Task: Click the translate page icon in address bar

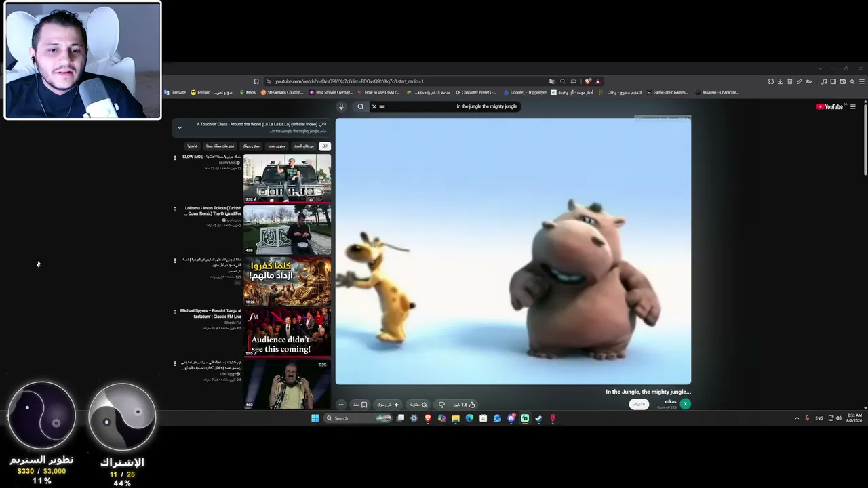Action: coord(551,81)
